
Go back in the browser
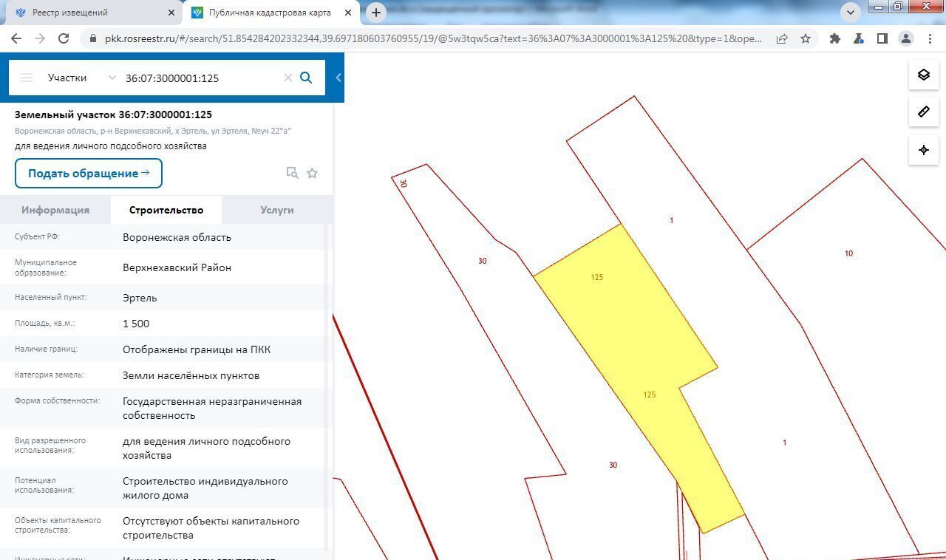(16, 38)
